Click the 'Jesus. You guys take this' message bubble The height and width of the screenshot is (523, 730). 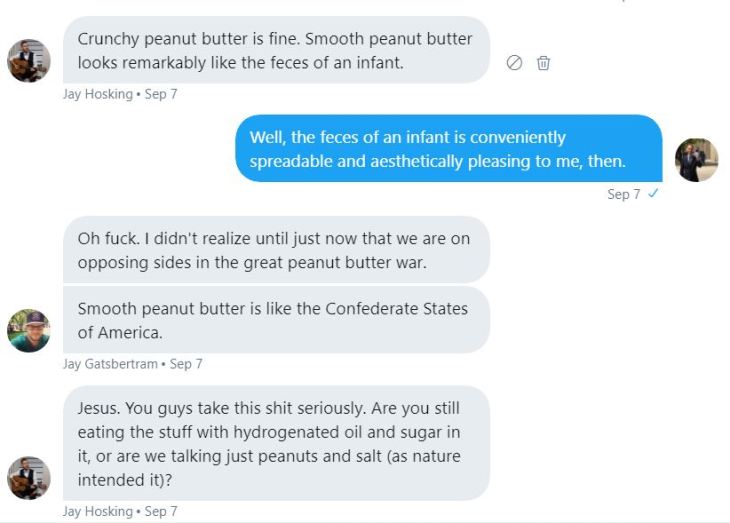[x=275, y=443]
